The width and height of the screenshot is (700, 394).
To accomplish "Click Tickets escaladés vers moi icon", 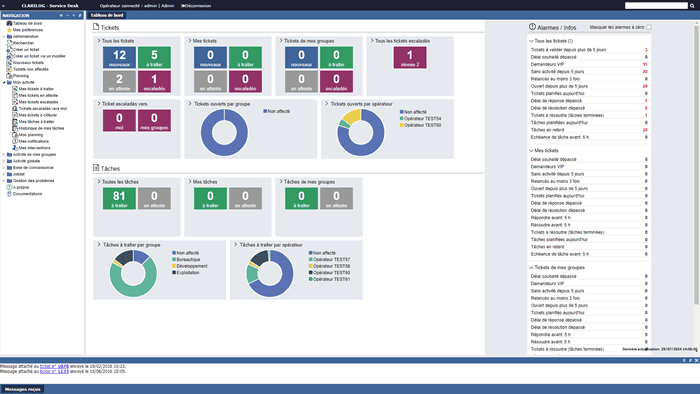I will 15,108.
